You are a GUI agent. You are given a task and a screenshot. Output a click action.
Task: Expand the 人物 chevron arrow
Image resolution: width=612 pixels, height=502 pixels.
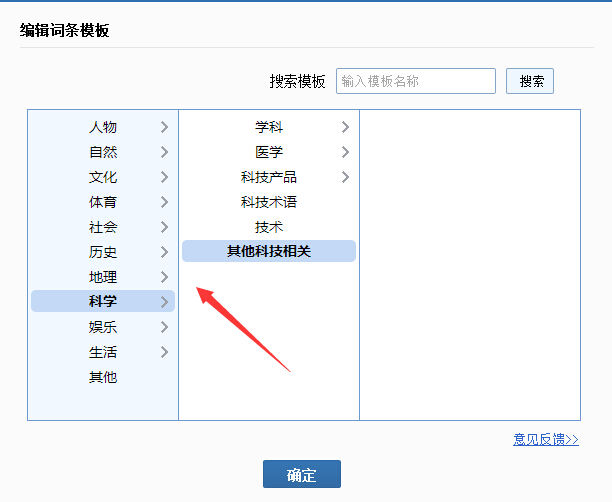pos(164,127)
